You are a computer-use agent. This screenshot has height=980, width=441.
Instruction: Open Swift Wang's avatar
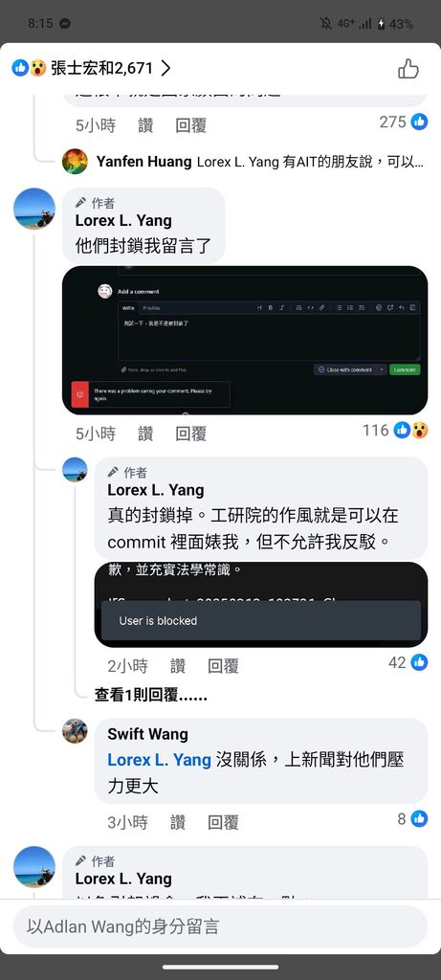pyautogui.click(x=75, y=730)
